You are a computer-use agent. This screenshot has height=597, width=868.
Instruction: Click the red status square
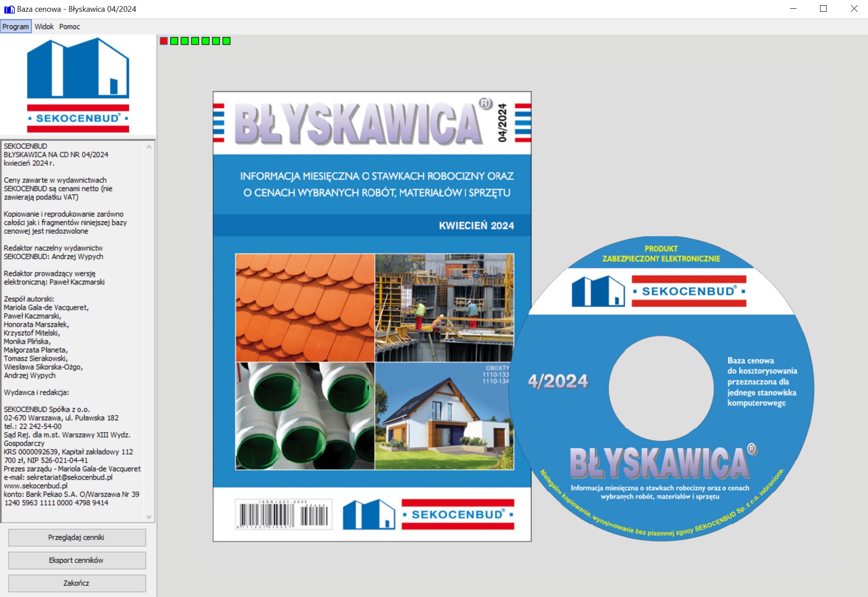click(x=164, y=41)
